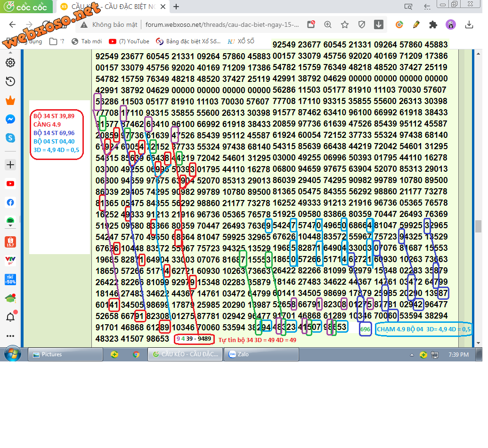The height and width of the screenshot is (448, 488).
Task: Open the '?' bookmark folder
Action: (x=58, y=42)
